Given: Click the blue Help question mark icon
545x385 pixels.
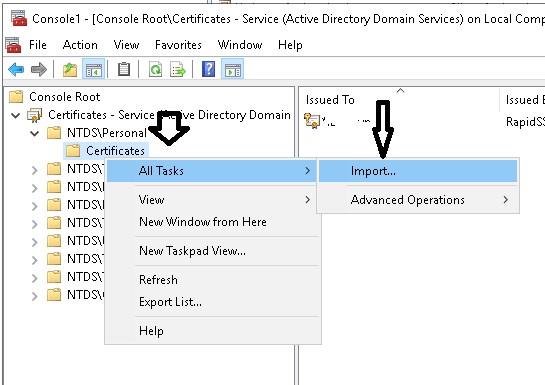Looking at the screenshot, I should point(208,69).
